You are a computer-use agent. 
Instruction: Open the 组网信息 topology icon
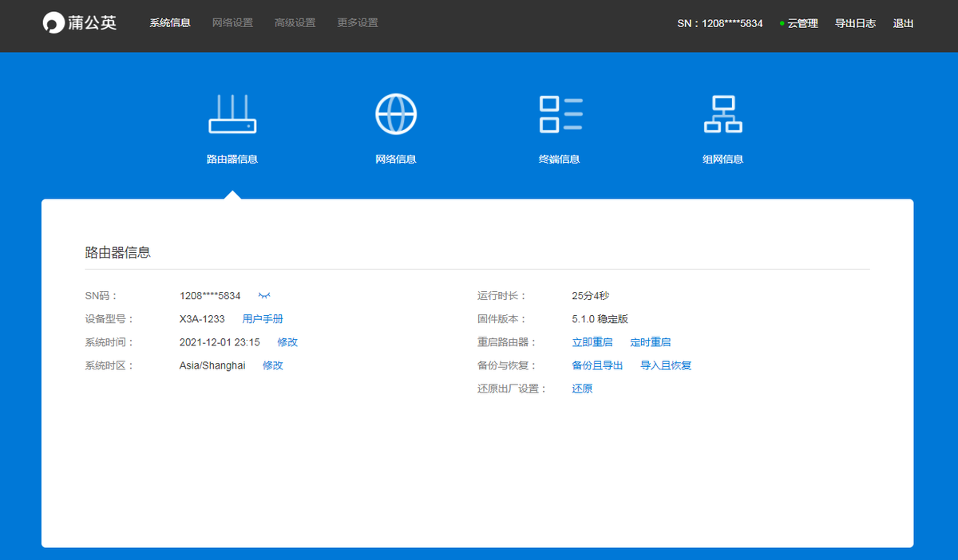click(723, 114)
